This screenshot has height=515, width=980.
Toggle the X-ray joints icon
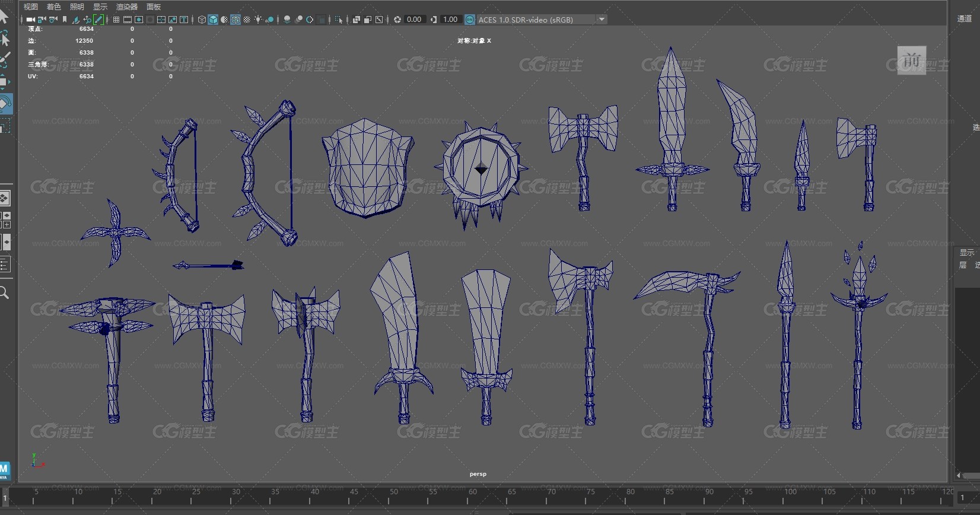pyautogui.click(x=378, y=20)
